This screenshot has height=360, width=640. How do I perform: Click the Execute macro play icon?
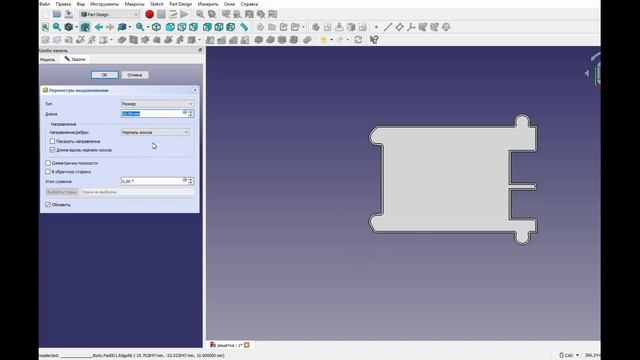[x=184, y=14]
